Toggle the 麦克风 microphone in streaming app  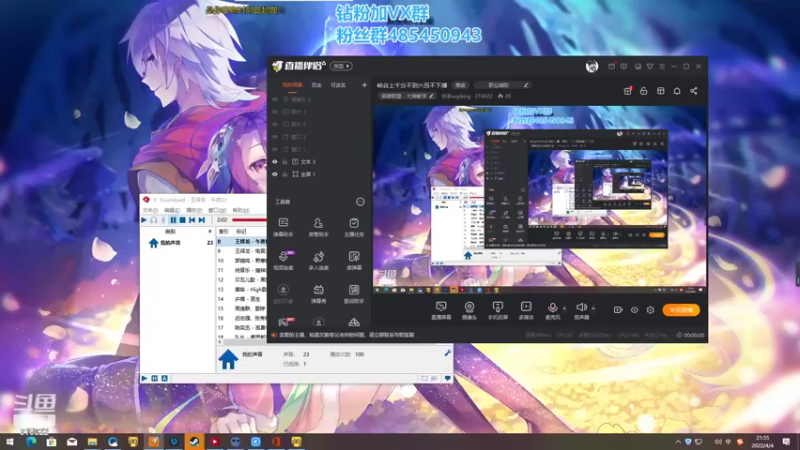553,310
